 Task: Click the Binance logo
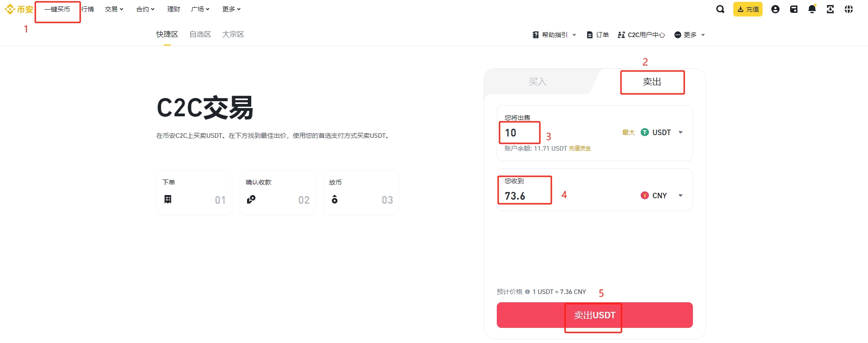click(19, 9)
